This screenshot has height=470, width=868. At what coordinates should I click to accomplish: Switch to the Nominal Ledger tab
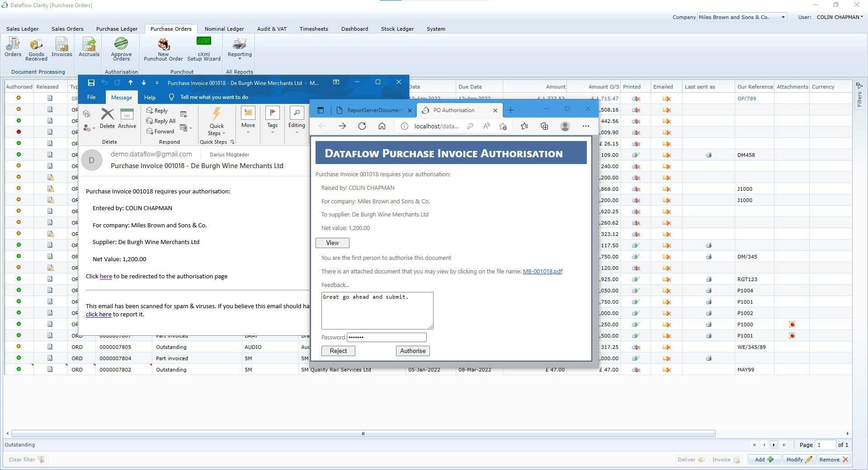[x=224, y=29]
